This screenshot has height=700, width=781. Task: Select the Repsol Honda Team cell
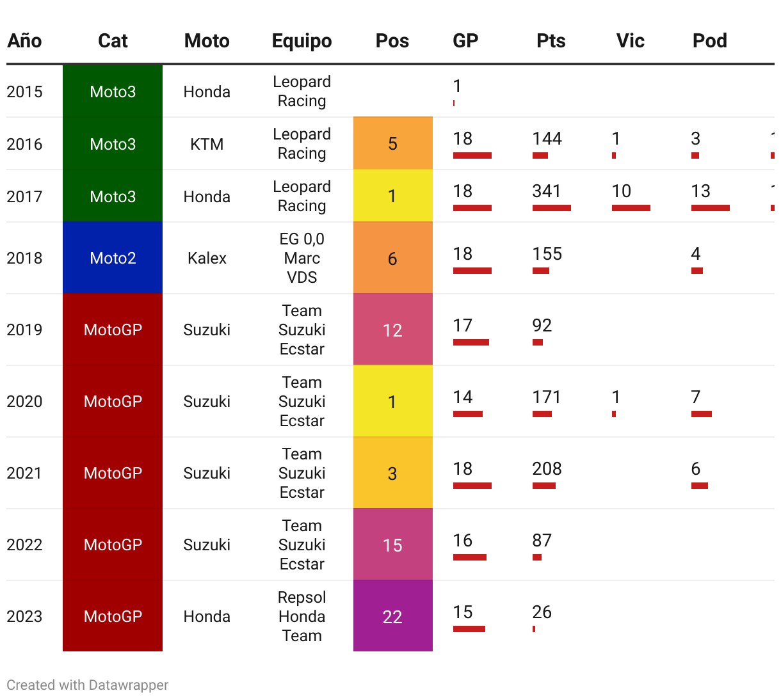pos(302,616)
